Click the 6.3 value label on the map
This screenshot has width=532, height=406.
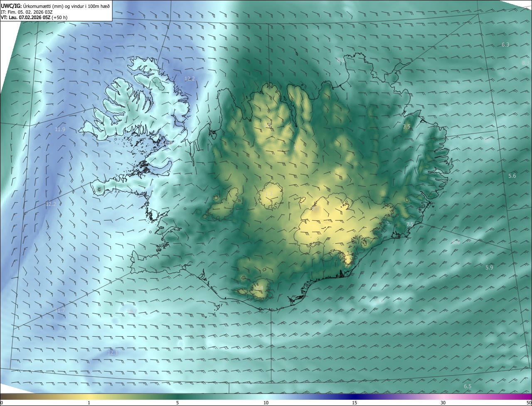[505, 44]
